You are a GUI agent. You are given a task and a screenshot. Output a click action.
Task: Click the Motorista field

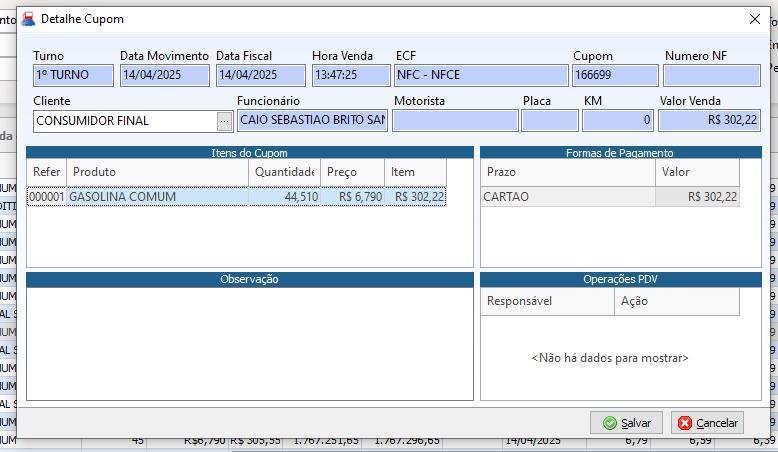455,121
